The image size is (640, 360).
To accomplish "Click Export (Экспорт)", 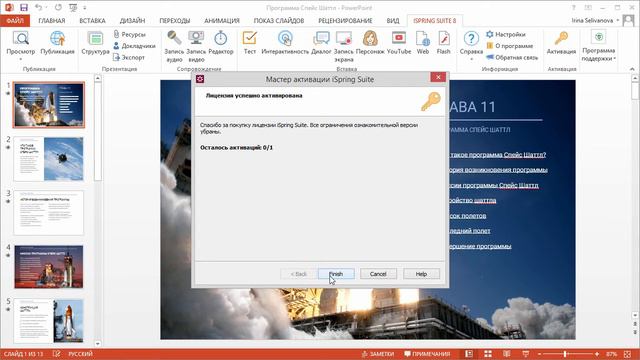I will 129,57.
